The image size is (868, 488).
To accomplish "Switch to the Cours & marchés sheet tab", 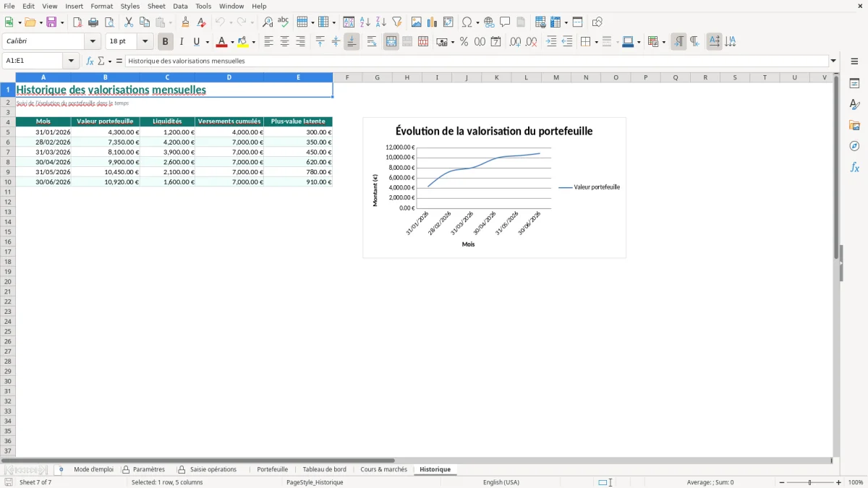I will coord(383,469).
